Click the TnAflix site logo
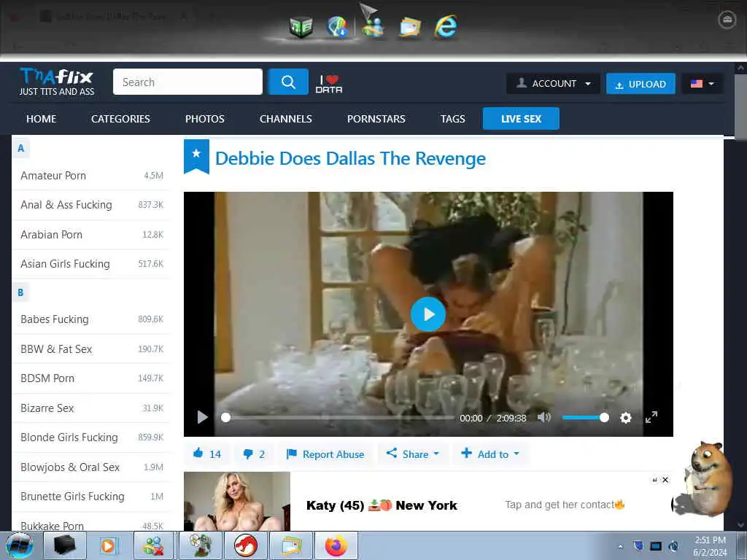 coord(57,82)
